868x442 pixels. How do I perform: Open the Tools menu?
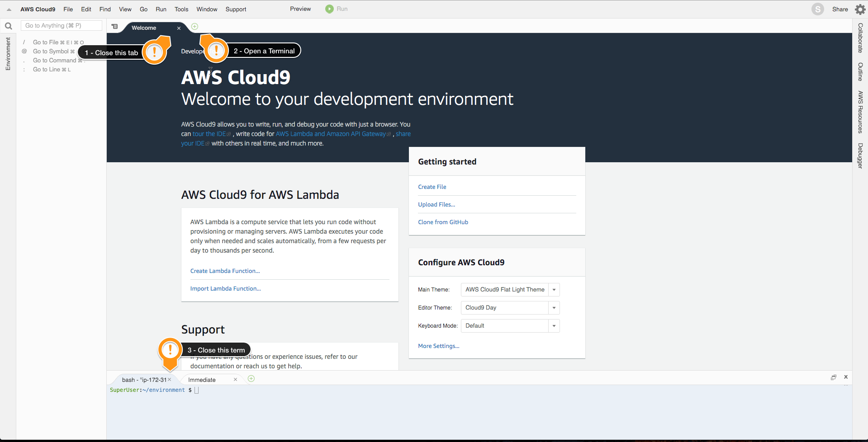point(181,9)
